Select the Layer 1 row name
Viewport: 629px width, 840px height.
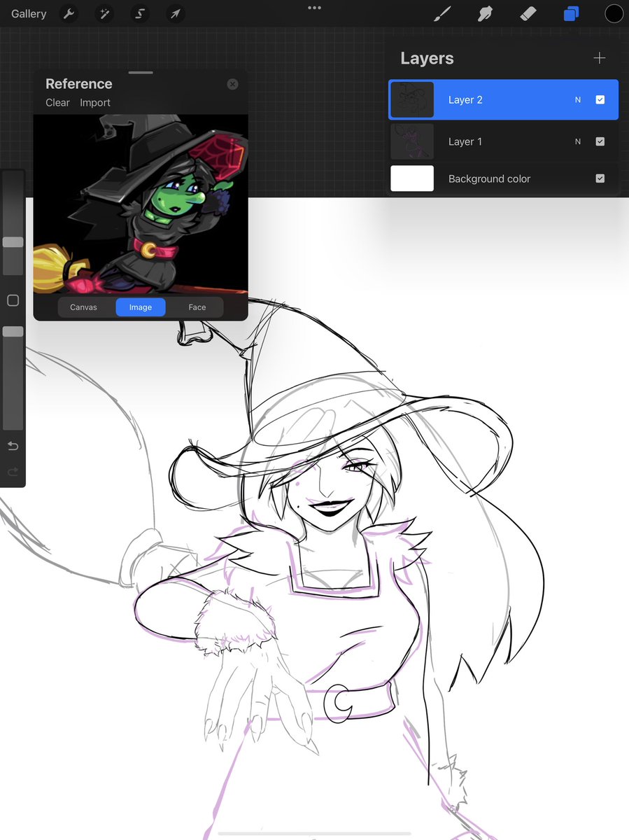tap(465, 141)
